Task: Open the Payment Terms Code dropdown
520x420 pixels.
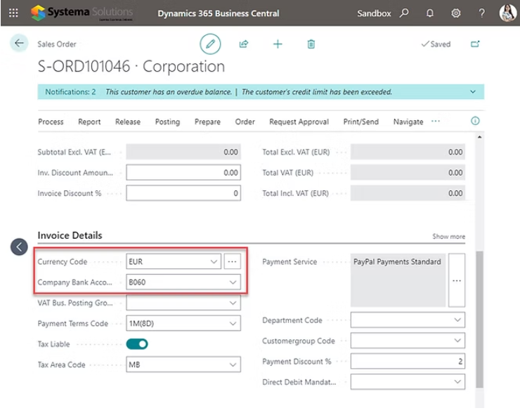Action: [233, 324]
